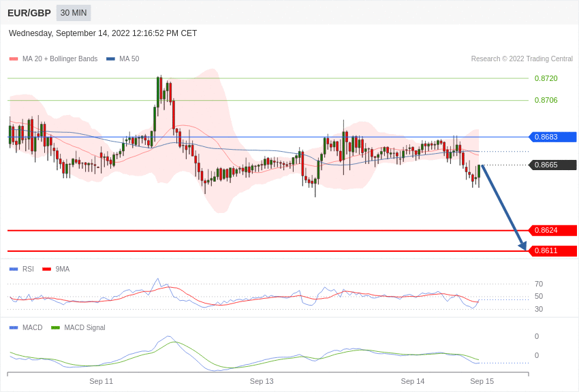This screenshot has width=579, height=392.
Task: Click the Sep 11 date axis label
Action: click(101, 381)
